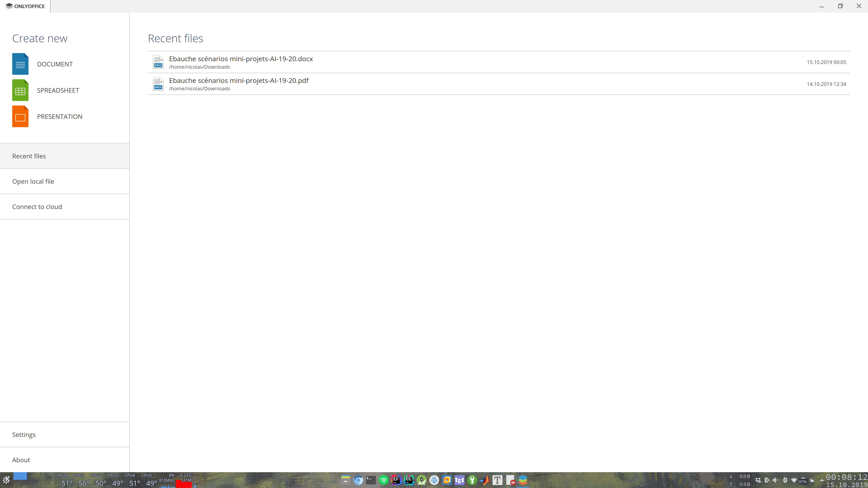Launch IntelliJ IDEA from the taskbar
Image resolution: width=868 pixels, height=488 pixels.
point(396,480)
